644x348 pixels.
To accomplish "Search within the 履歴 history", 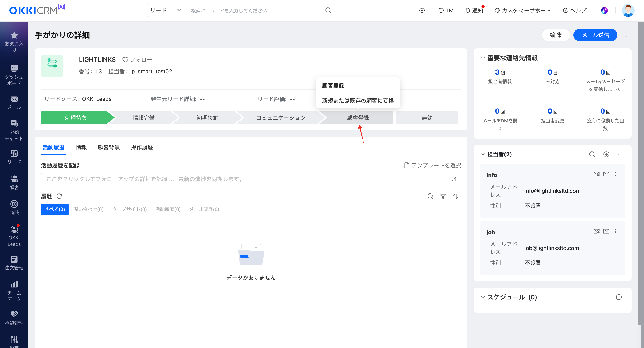I will [430, 196].
